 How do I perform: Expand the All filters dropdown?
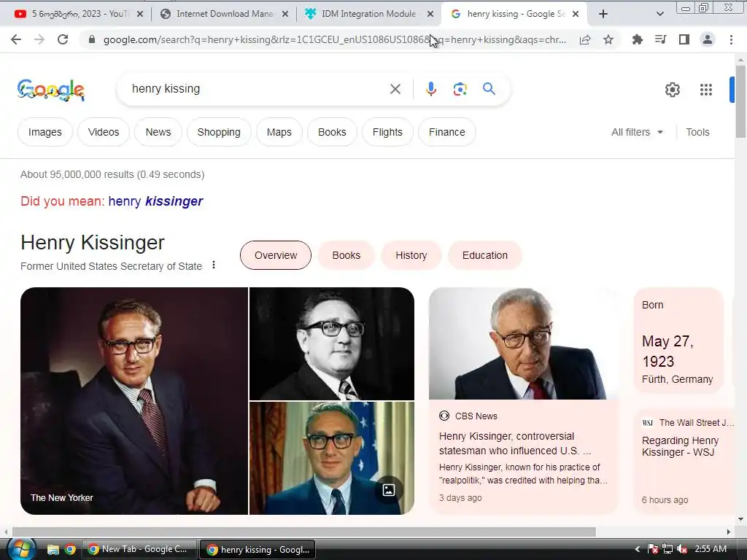pyautogui.click(x=637, y=132)
